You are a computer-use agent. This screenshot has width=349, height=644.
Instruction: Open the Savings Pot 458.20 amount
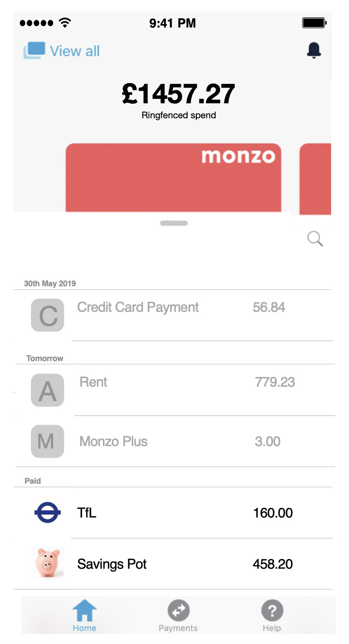273,564
